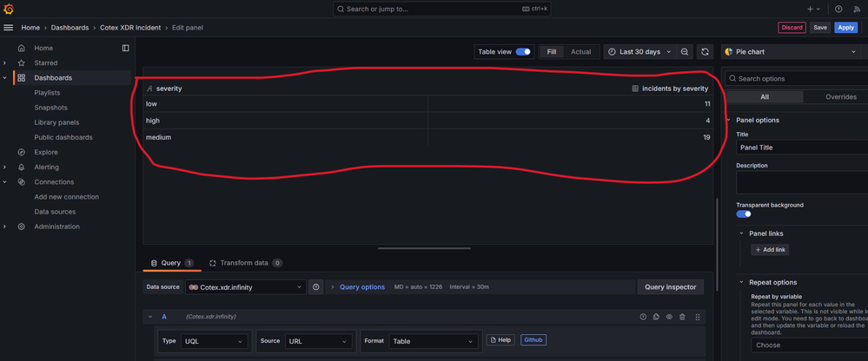
Task: Toggle Transparent background switch
Action: 744,213
